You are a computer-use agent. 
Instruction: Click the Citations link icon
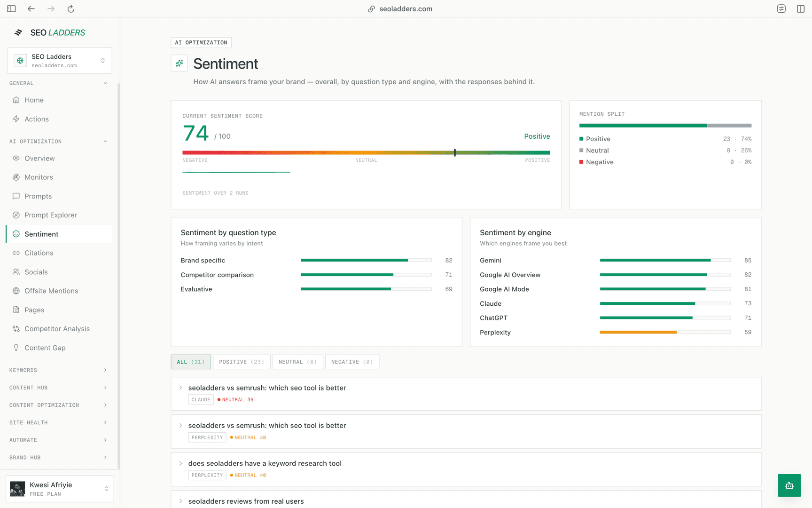16,253
